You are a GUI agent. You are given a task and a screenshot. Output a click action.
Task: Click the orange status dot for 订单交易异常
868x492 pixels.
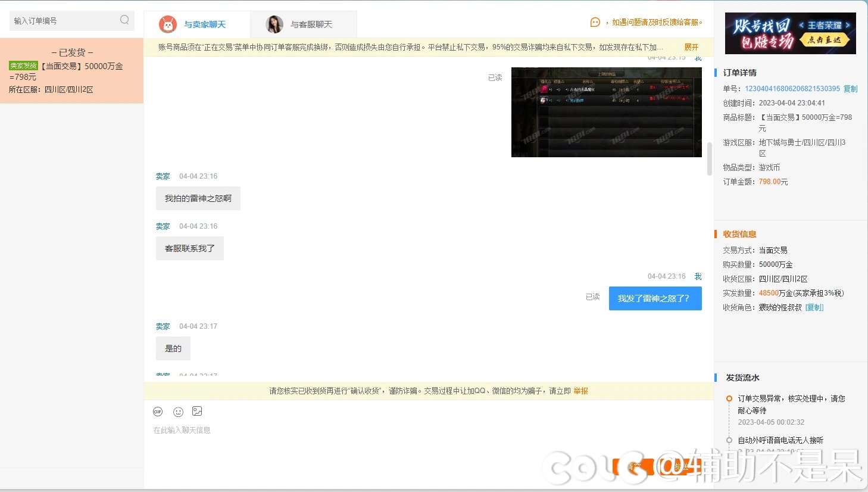729,398
